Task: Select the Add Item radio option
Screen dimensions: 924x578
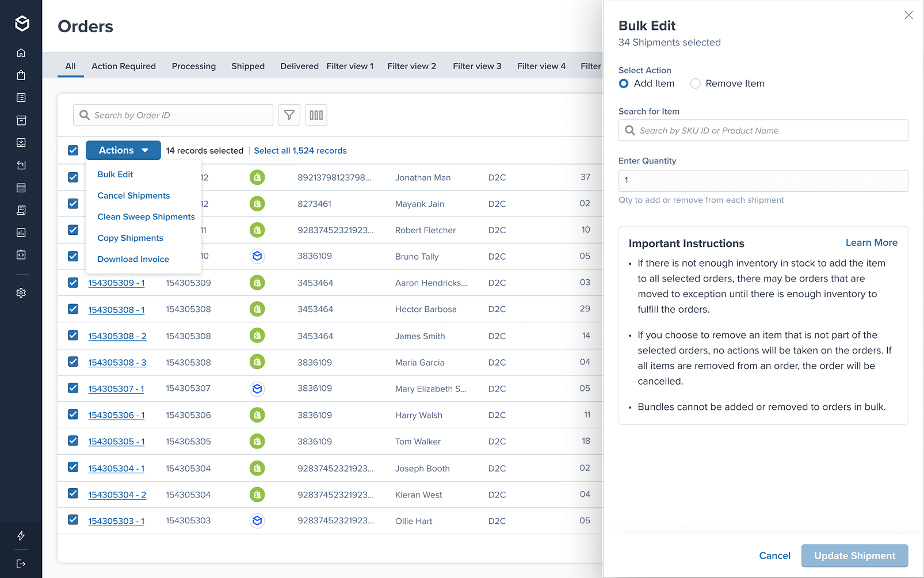Action: pyautogui.click(x=624, y=83)
